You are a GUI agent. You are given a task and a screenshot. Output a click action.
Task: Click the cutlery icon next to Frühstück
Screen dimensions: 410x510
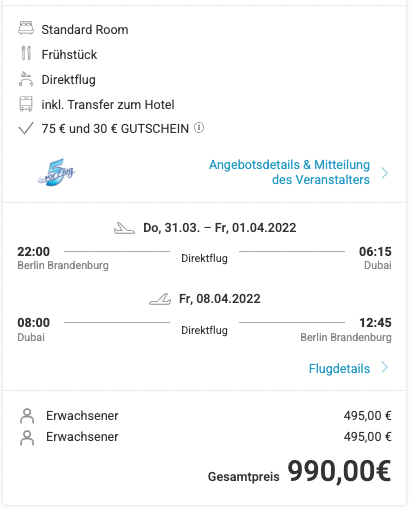pyautogui.click(x=26, y=53)
